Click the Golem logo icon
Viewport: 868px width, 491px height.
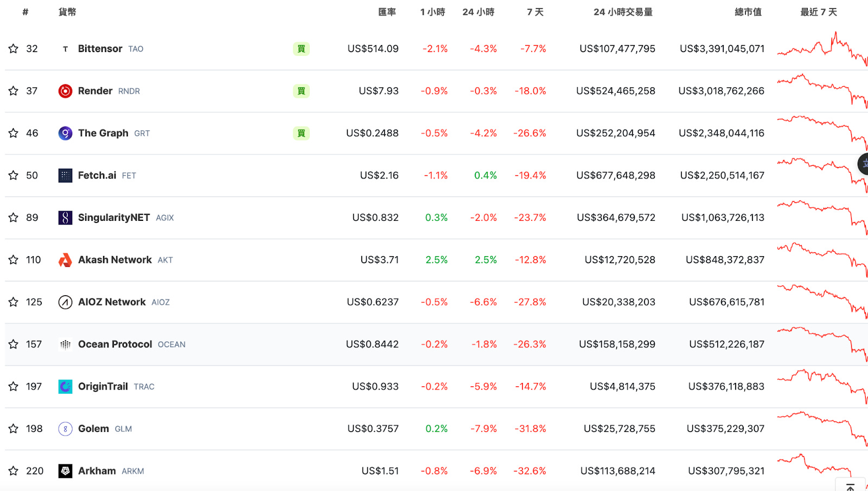point(65,429)
